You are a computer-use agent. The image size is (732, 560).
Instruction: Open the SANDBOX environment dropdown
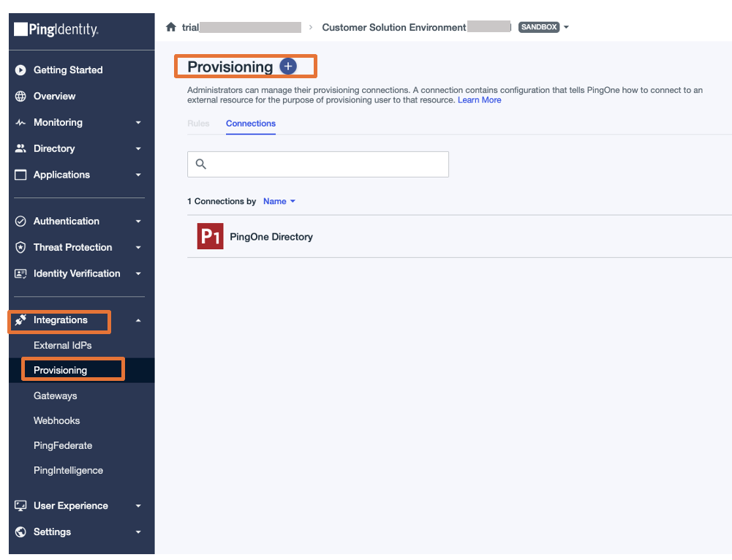(x=567, y=27)
